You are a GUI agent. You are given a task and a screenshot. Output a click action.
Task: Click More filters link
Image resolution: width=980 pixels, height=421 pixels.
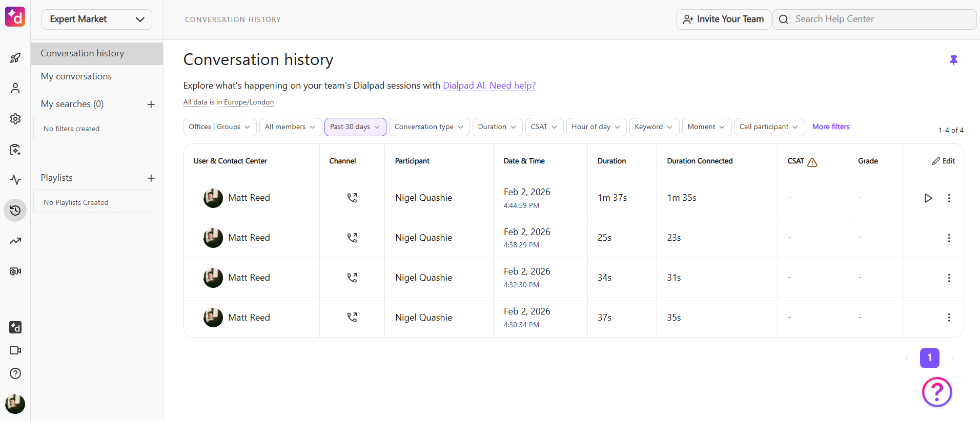(x=831, y=127)
